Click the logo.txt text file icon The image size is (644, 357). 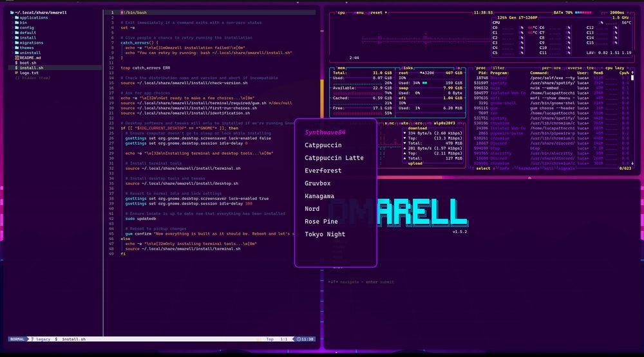coord(17,73)
